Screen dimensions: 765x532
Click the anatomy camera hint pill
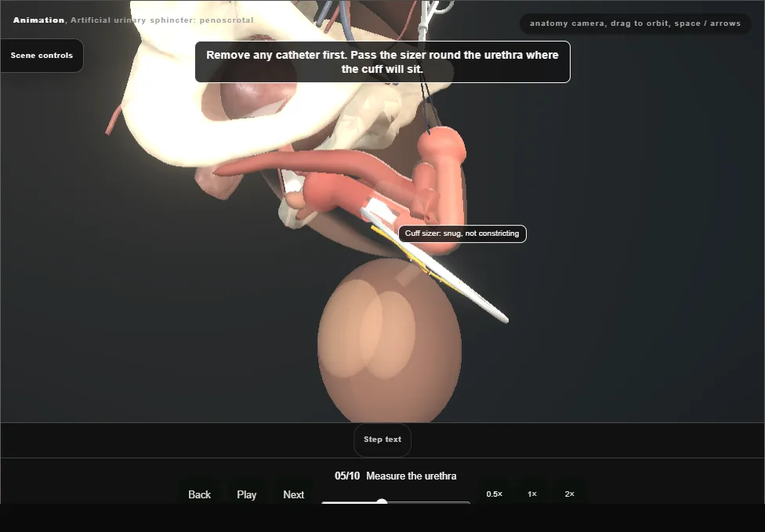[x=635, y=24]
